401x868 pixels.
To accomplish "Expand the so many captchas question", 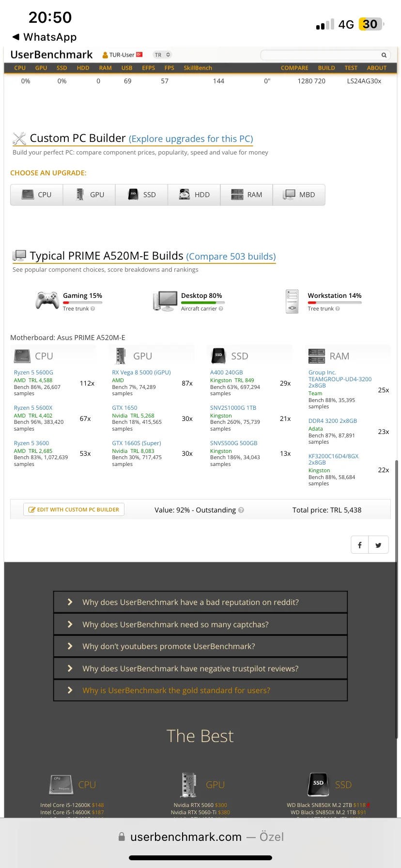I will click(x=200, y=624).
